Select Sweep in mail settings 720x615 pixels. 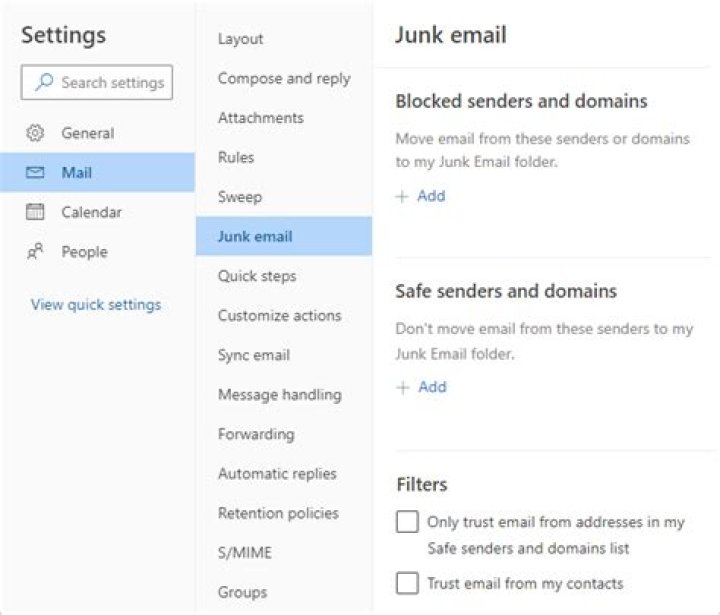click(x=240, y=197)
